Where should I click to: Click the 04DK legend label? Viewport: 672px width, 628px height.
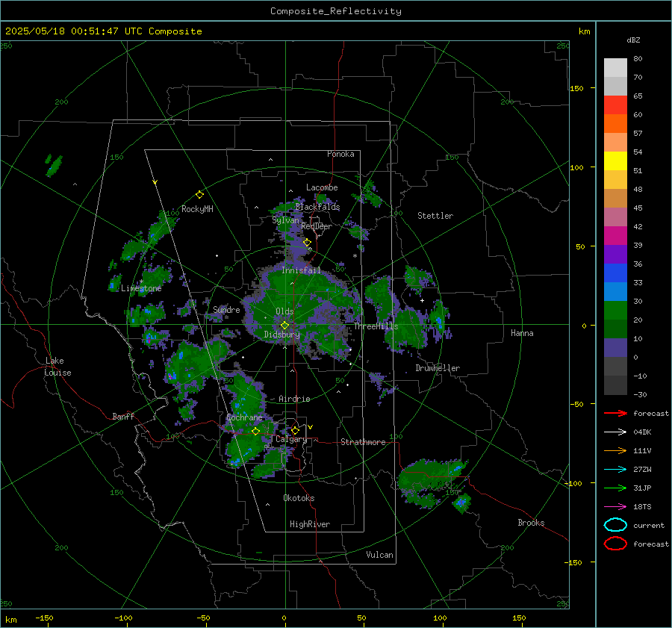point(642,432)
